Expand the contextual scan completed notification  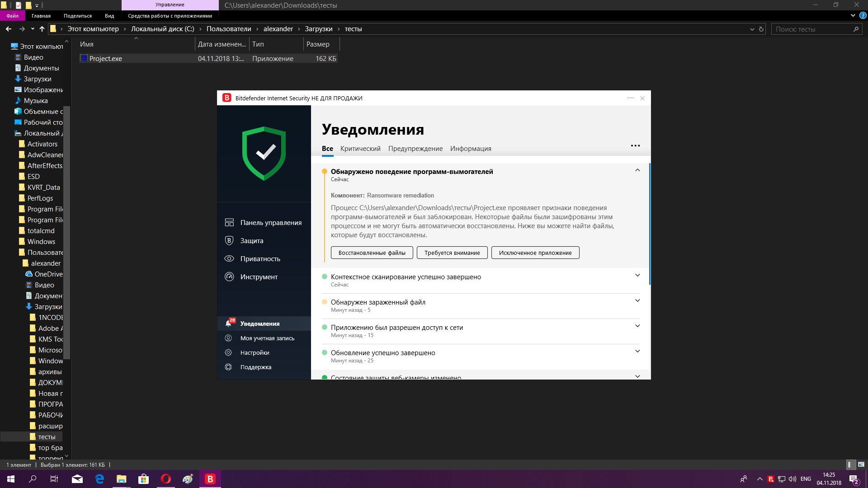(637, 276)
